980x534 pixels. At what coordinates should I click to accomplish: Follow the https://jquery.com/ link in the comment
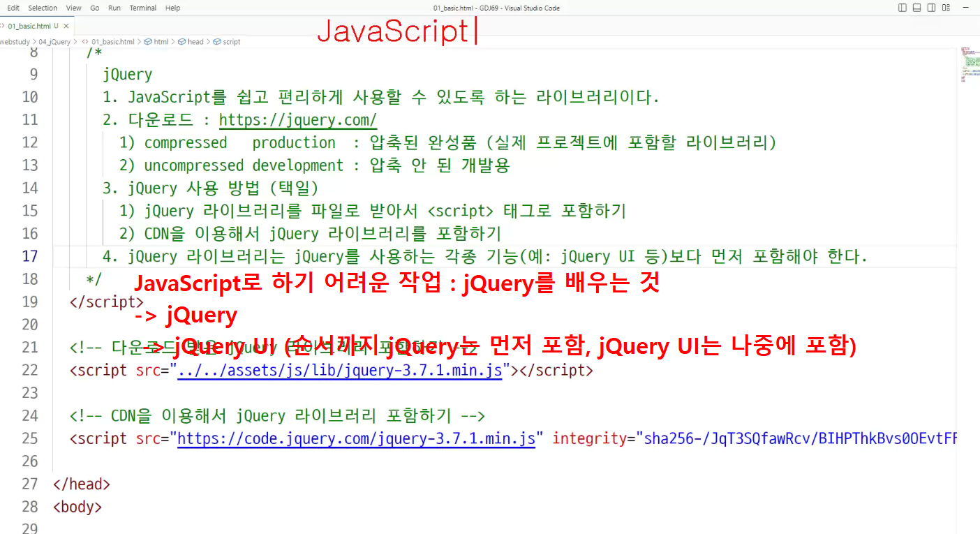point(298,119)
